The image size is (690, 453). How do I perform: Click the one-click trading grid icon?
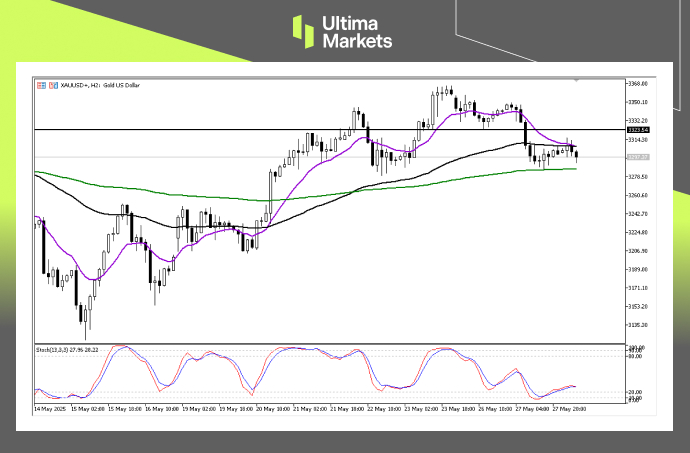(41, 85)
